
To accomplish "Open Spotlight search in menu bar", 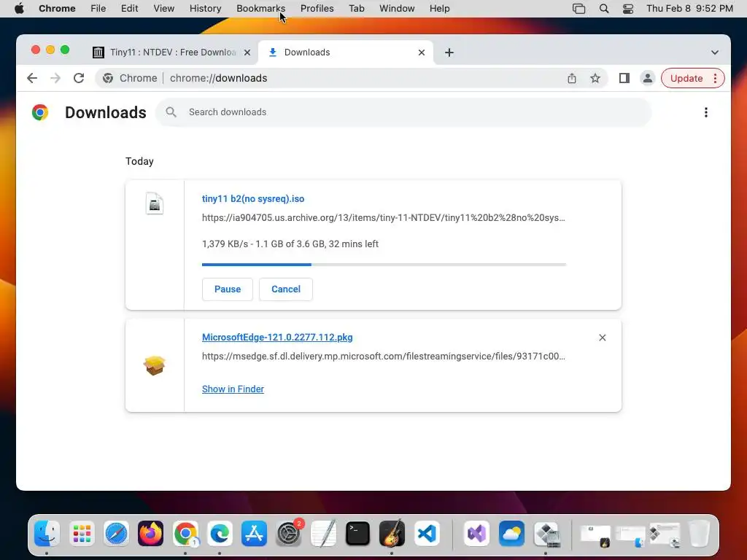I will pyautogui.click(x=603, y=9).
